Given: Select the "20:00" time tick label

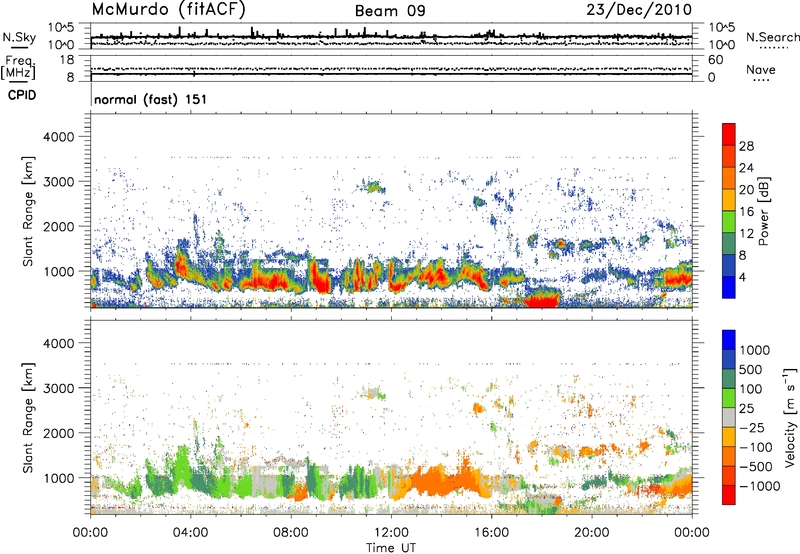Looking at the screenshot, I should [x=592, y=533].
